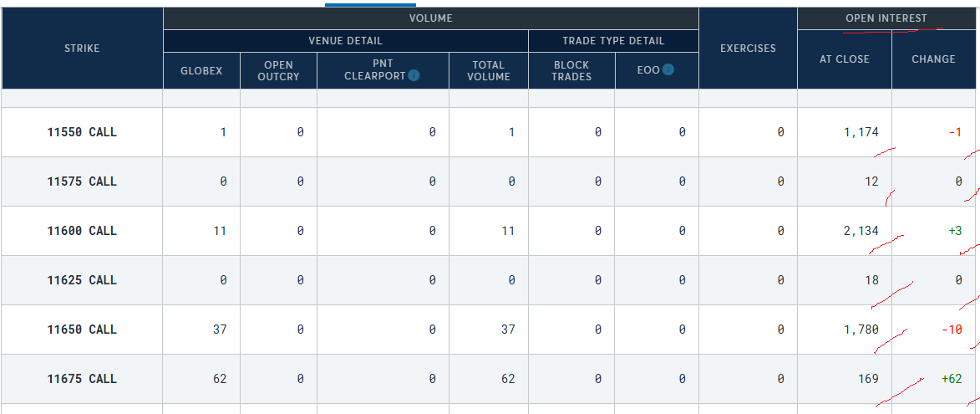This screenshot has width=980, height=414.
Task: Select the 11575 CALL strike row label
Action: (82, 181)
